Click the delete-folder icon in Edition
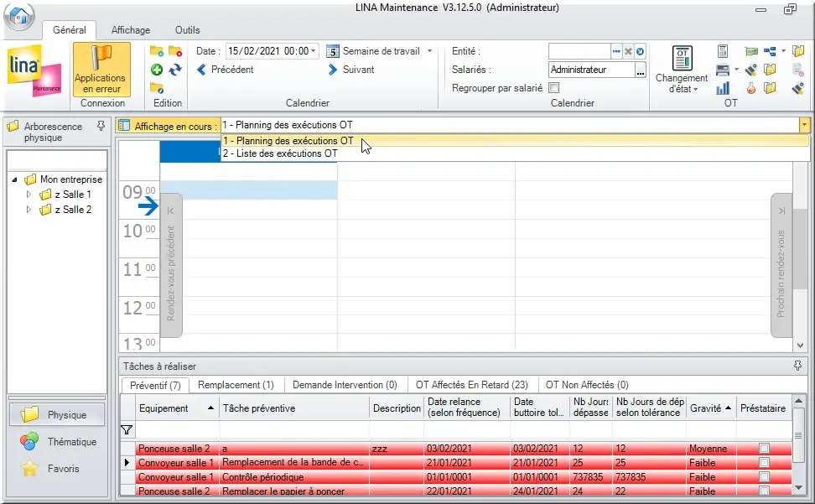The height and width of the screenshot is (504, 815). point(175,51)
